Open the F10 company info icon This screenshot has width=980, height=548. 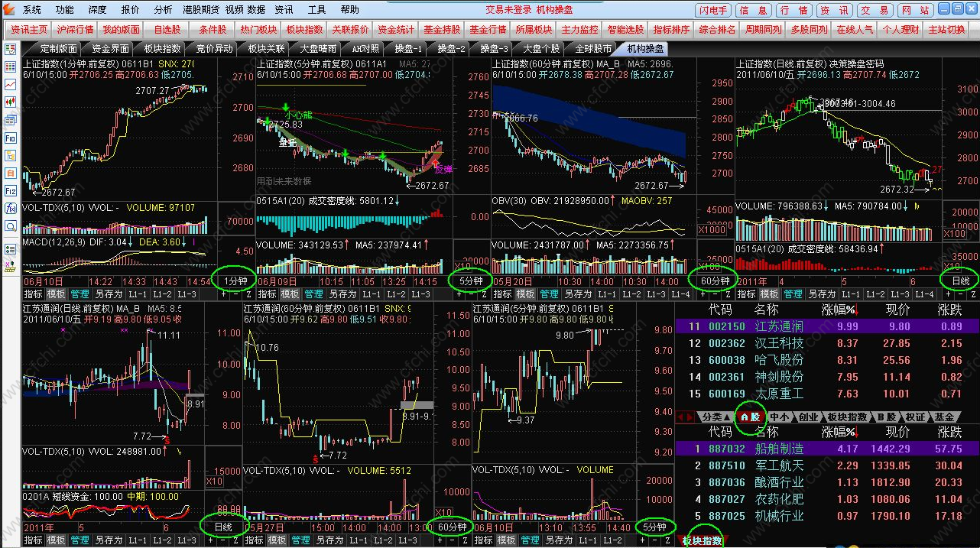point(11,138)
